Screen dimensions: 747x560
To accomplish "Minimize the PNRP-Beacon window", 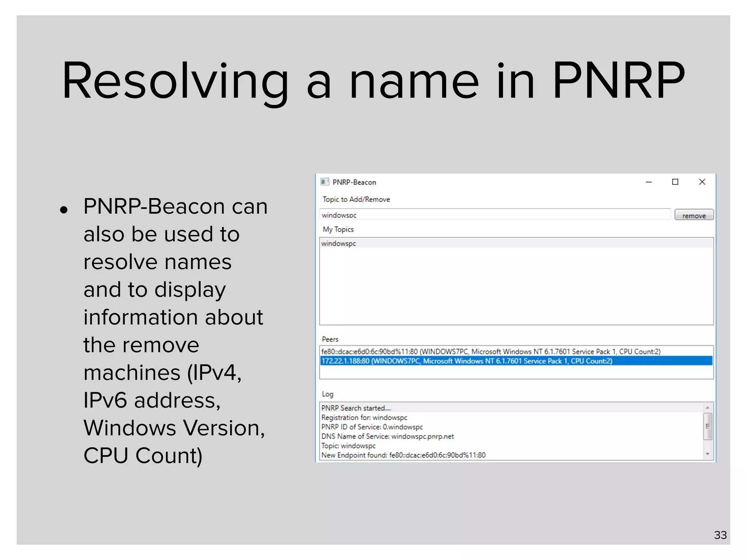I will (649, 182).
